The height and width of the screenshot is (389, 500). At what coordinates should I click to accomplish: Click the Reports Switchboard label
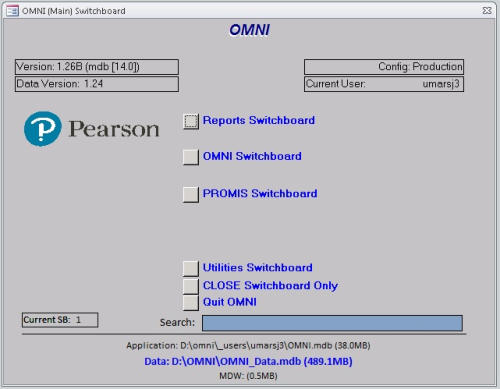pos(259,120)
